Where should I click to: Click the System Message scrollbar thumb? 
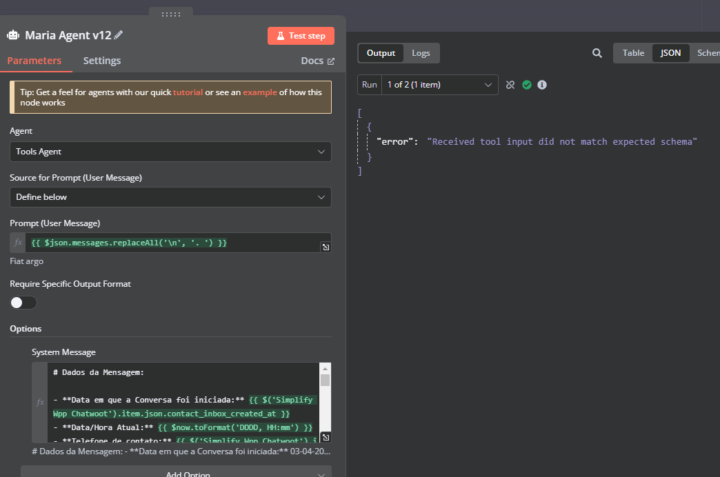click(325, 380)
